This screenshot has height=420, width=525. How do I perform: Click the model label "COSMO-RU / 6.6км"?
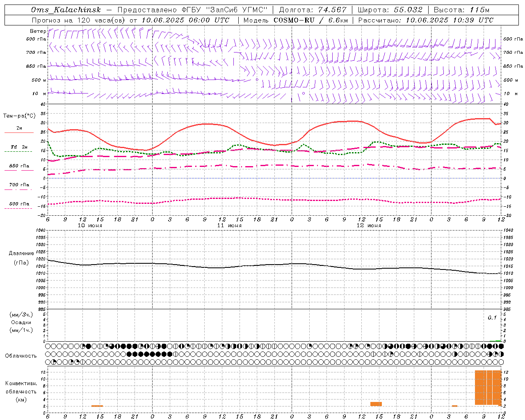(311, 20)
